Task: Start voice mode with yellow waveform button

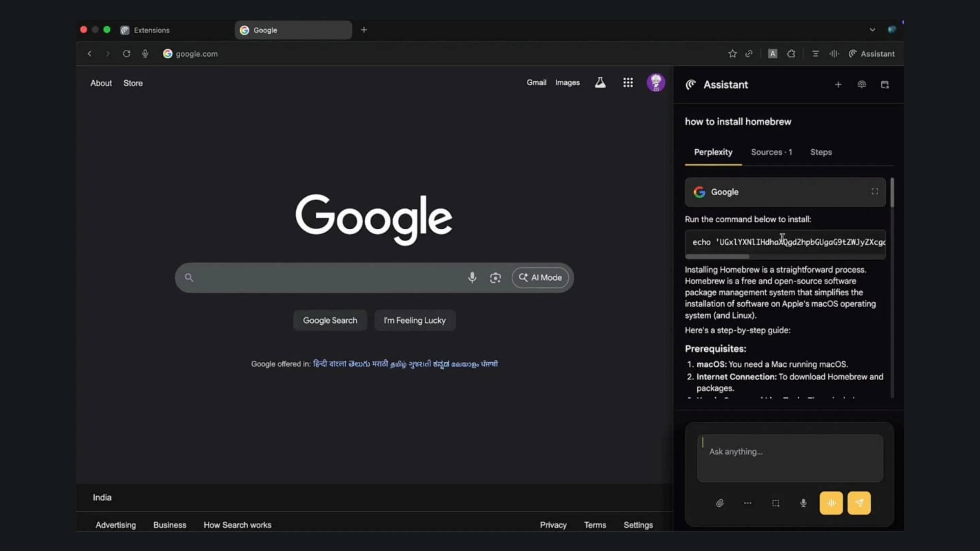Action: pos(831,503)
